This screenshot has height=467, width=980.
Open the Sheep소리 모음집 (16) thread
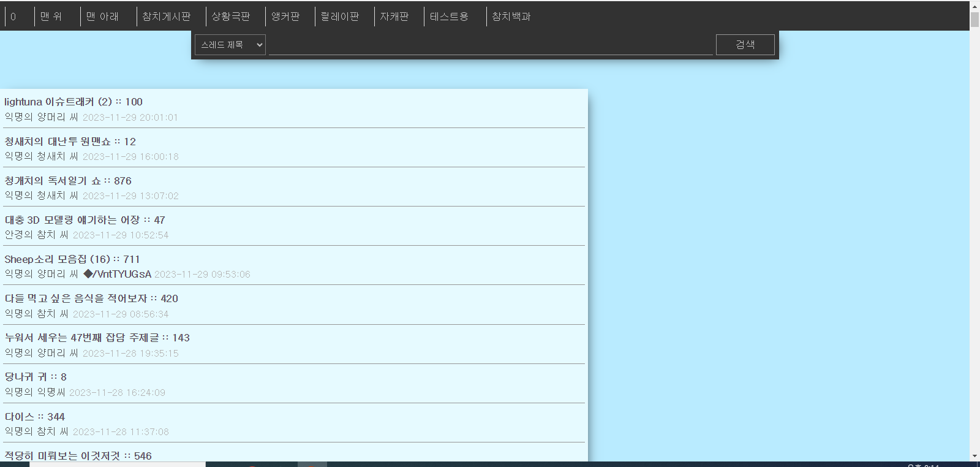coord(72,259)
